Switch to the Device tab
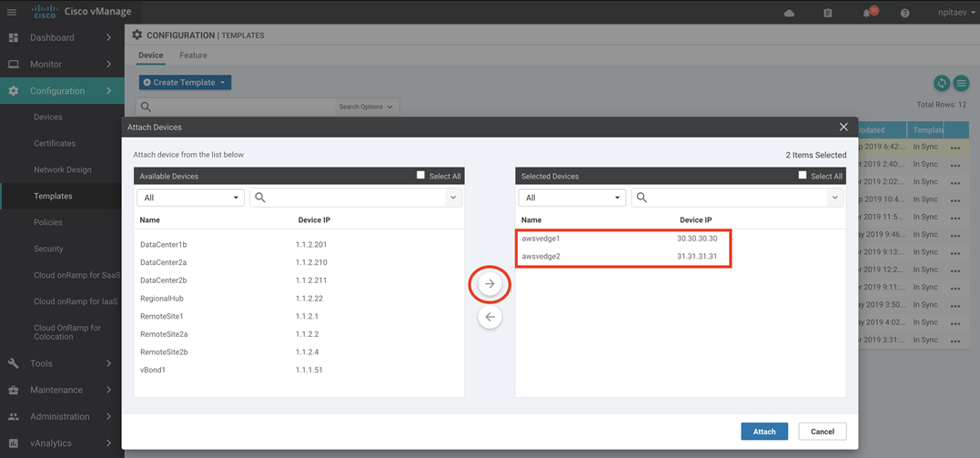Screen dimensions: 980x458 tap(151, 55)
